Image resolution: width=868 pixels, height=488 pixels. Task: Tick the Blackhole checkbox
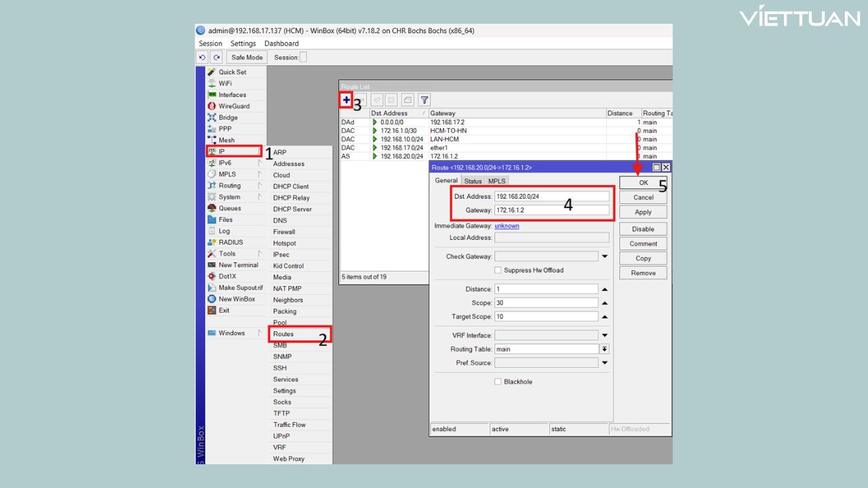coord(498,382)
